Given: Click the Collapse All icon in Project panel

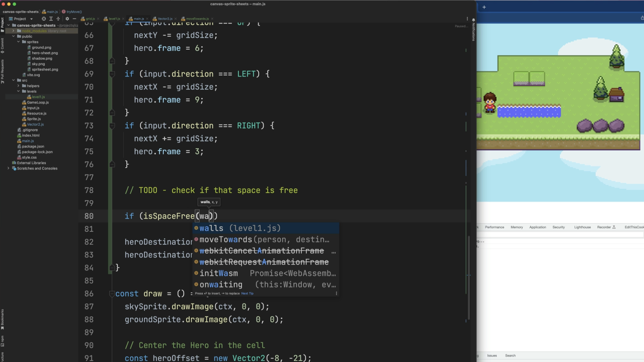Looking at the screenshot, I should click(58, 19).
